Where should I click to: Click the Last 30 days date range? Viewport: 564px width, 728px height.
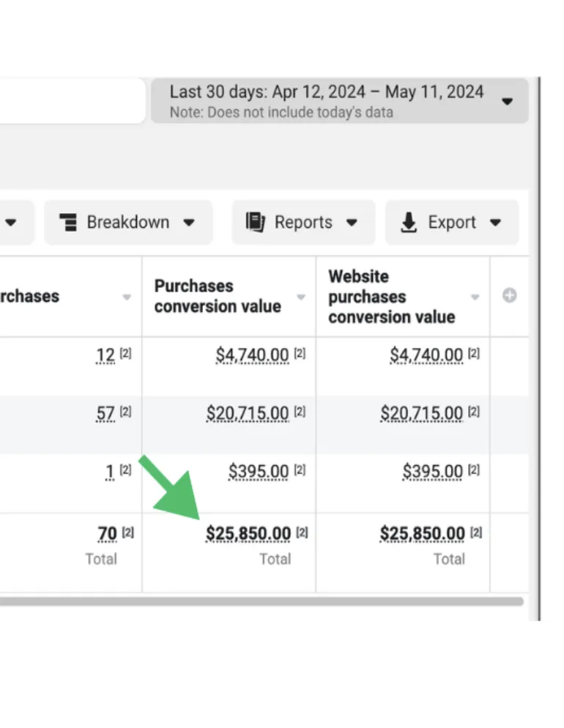coord(327,92)
